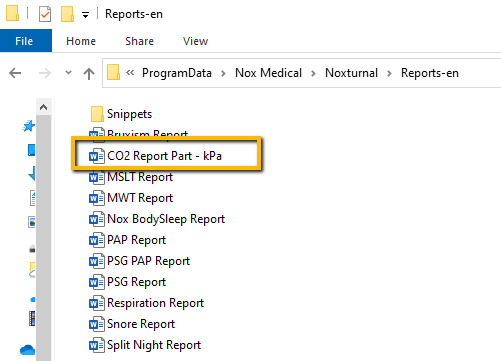Click the title bar folder icon
The width and height of the screenshot is (501, 361).
[x=12, y=13]
